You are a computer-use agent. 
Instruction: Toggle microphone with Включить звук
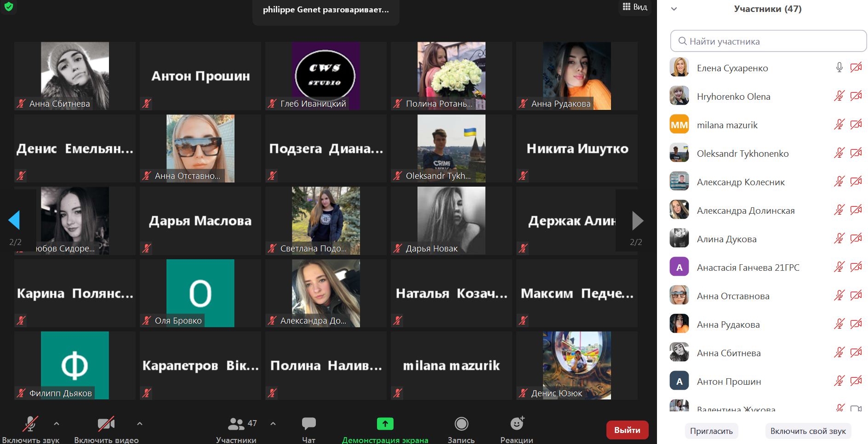click(30, 429)
